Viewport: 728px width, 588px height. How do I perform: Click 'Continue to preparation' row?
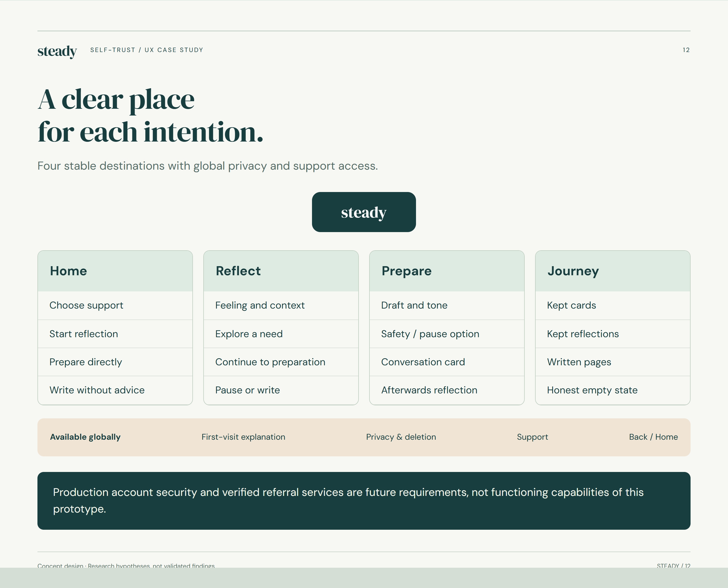coord(281,362)
